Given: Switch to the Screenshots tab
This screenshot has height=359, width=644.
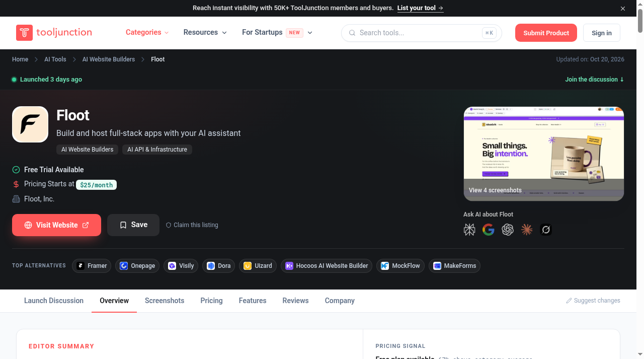Looking at the screenshot, I should tap(165, 301).
